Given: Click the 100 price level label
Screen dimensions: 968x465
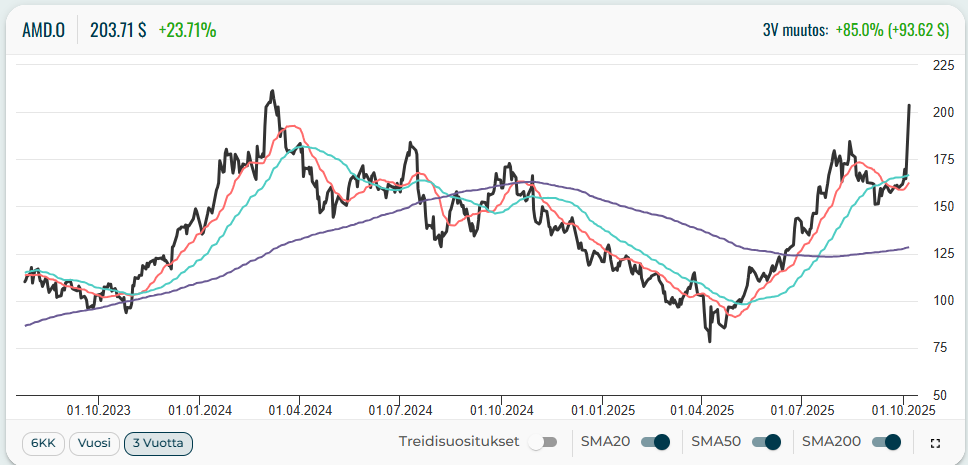Looking at the screenshot, I should pos(941,300).
